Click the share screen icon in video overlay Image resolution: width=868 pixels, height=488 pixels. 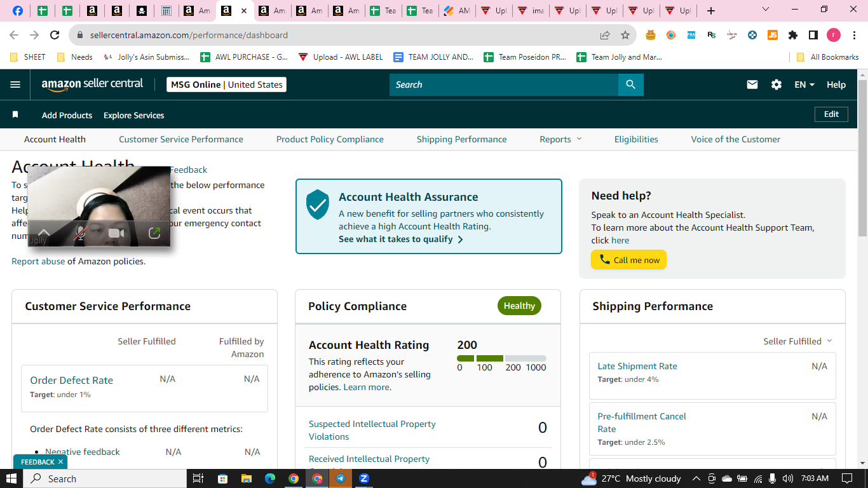point(154,233)
